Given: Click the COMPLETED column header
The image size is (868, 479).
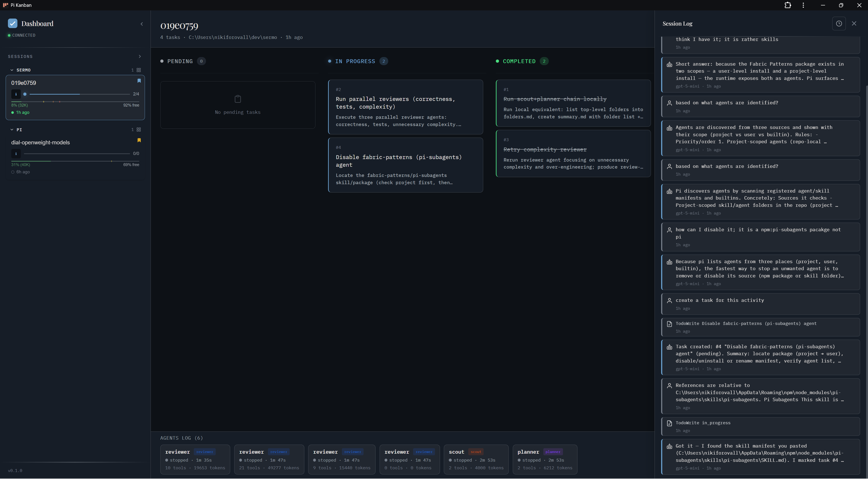Looking at the screenshot, I should (522, 61).
